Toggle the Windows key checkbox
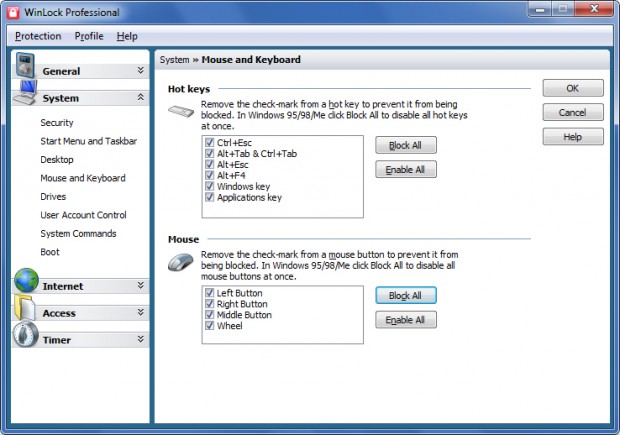The image size is (620, 435). click(x=210, y=186)
